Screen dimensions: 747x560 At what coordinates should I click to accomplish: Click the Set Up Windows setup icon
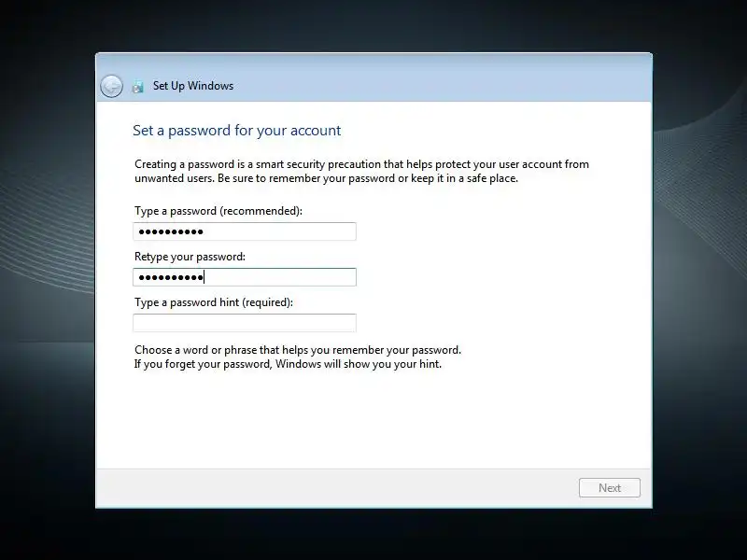(138, 87)
